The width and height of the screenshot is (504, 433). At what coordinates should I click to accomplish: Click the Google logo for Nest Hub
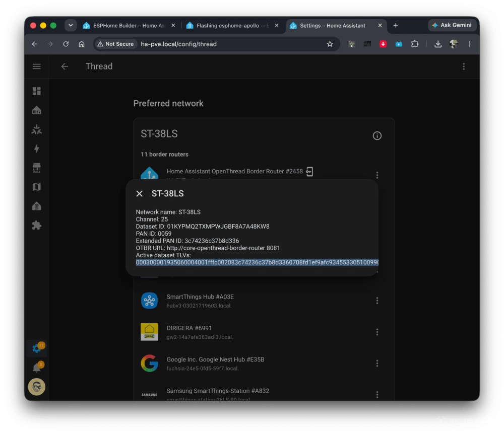pyautogui.click(x=150, y=364)
